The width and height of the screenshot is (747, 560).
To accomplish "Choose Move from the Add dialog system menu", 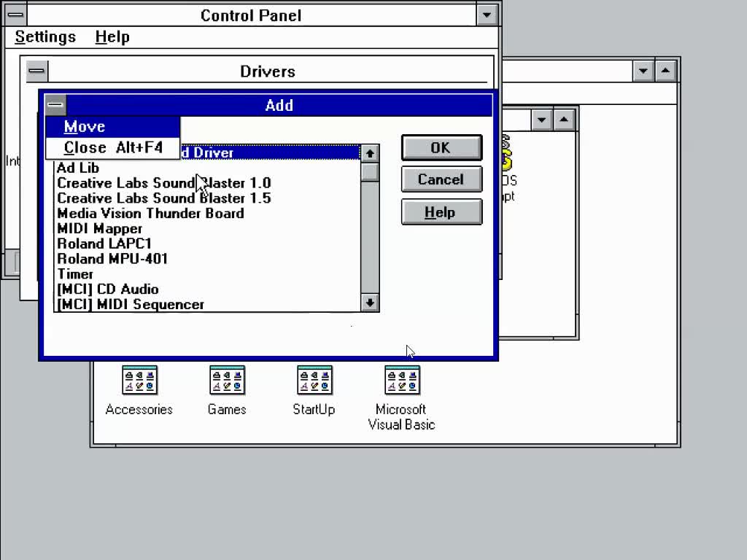I will [113, 127].
